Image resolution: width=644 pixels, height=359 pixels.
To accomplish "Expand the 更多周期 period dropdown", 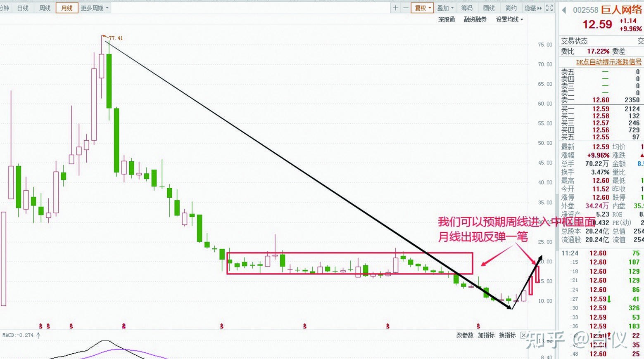I will click(95, 8).
